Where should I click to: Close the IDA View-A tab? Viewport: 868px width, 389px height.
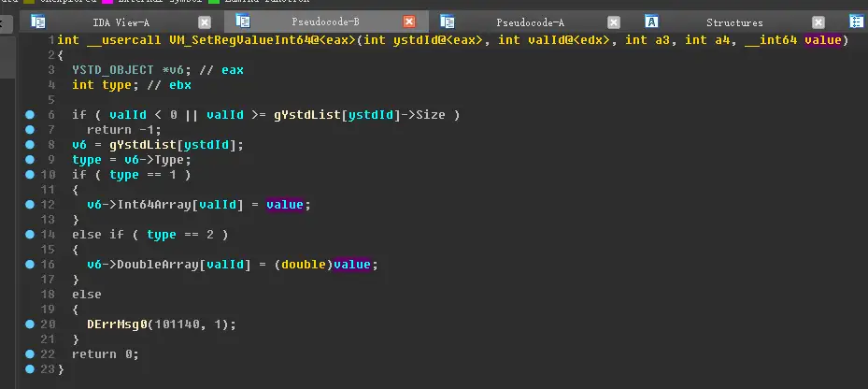tap(205, 22)
